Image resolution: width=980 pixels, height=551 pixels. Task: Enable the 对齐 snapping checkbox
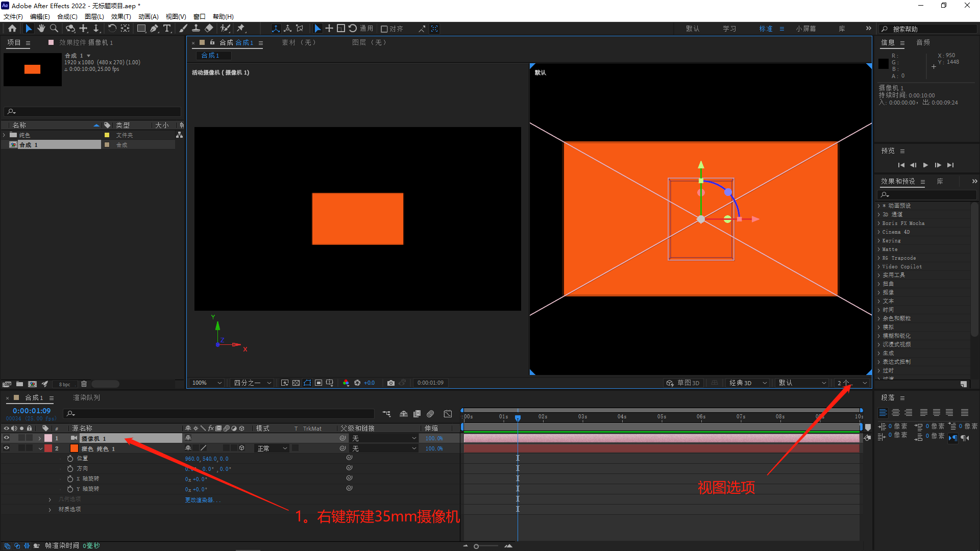coord(384,29)
